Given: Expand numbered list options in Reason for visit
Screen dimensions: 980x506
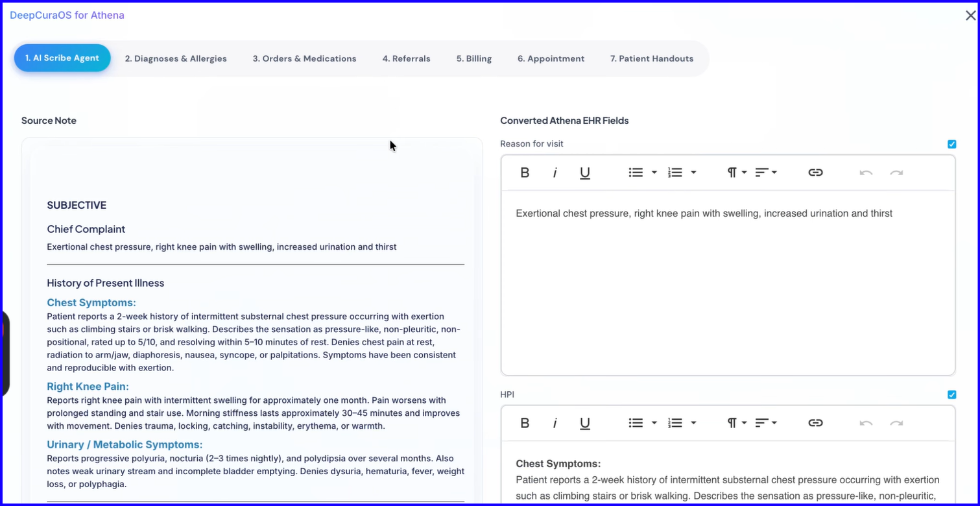Looking at the screenshot, I should click(693, 173).
